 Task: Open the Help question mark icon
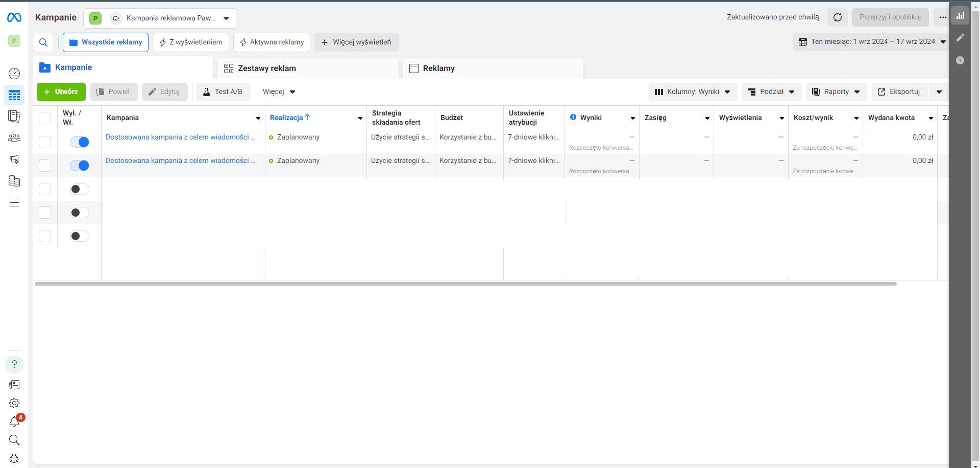(14, 364)
